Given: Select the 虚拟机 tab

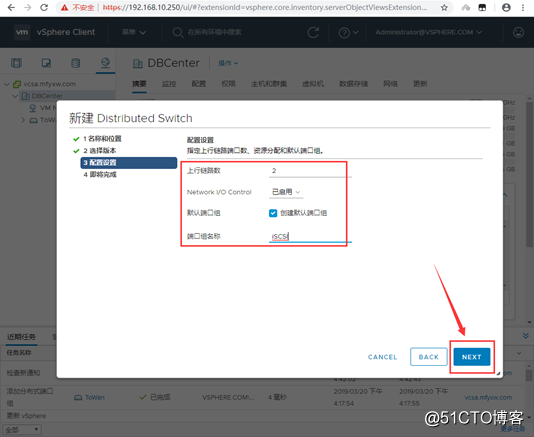Looking at the screenshot, I should (313, 84).
